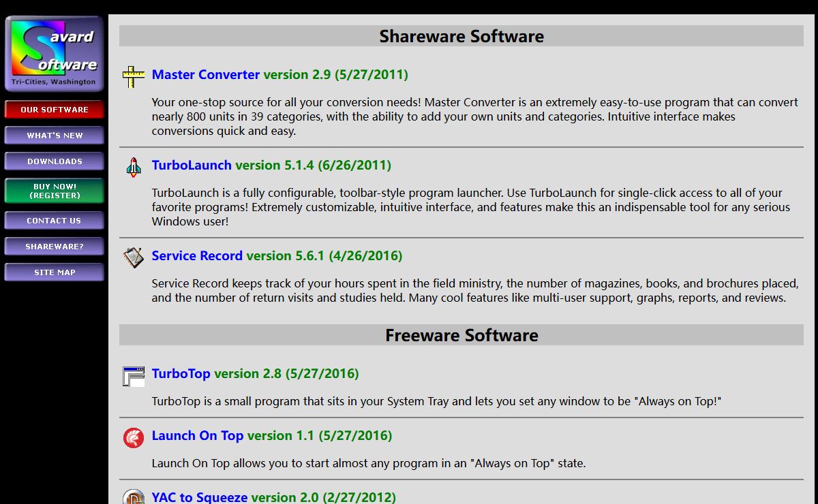Click the TurboTop description sentence
The width and height of the screenshot is (818, 504).
(436, 402)
